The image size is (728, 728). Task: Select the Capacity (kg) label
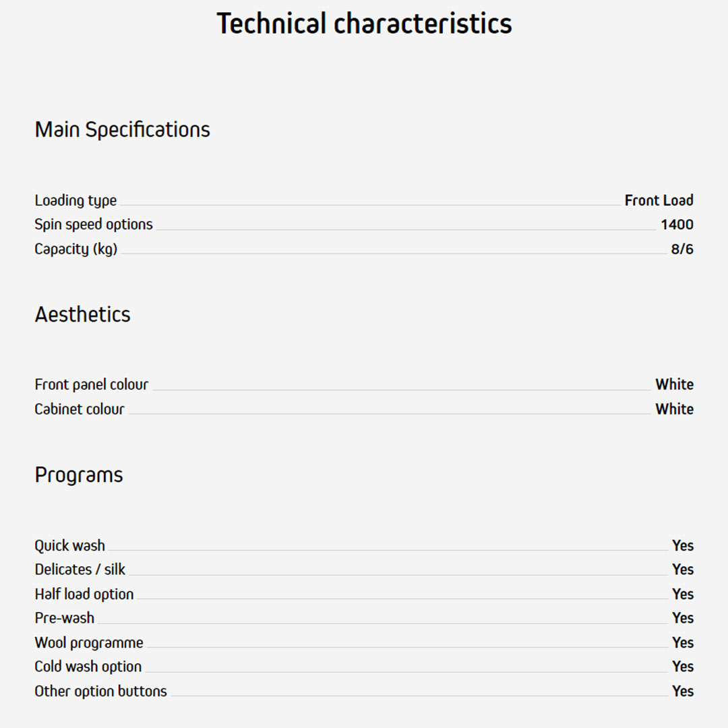[76, 249]
